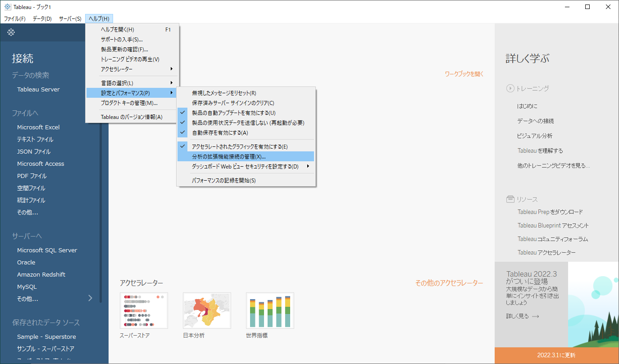
Task: Open the データ(D) menu
Action: [42, 18]
